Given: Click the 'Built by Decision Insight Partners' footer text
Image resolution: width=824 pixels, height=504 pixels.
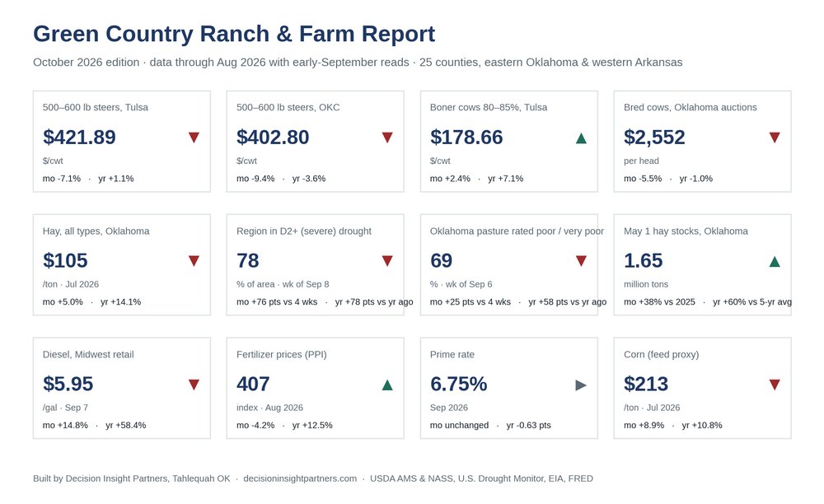Looking at the screenshot, I should tap(131, 478).
